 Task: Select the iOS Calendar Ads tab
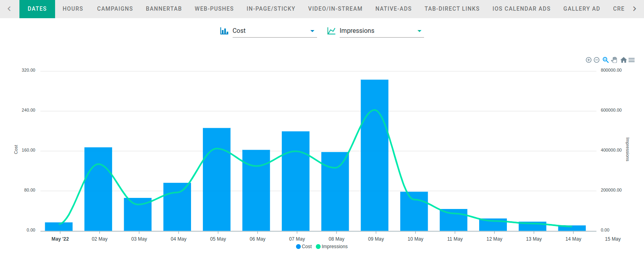521,9
